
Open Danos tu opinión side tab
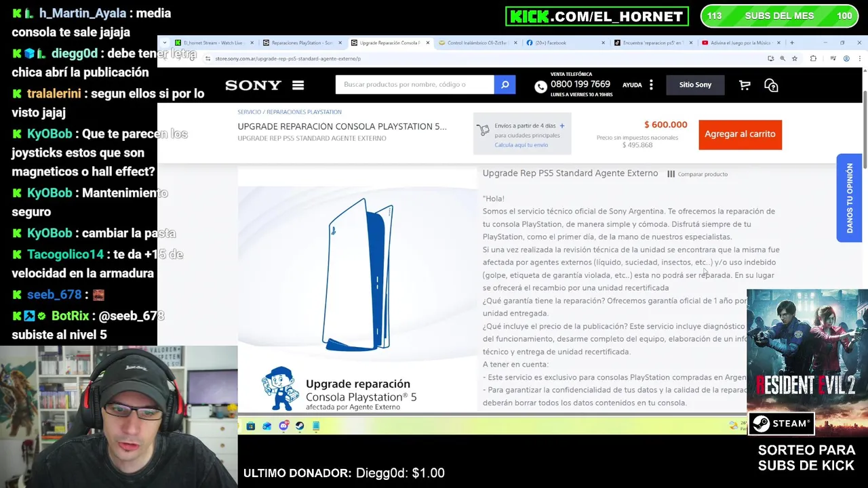pos(849,198)
